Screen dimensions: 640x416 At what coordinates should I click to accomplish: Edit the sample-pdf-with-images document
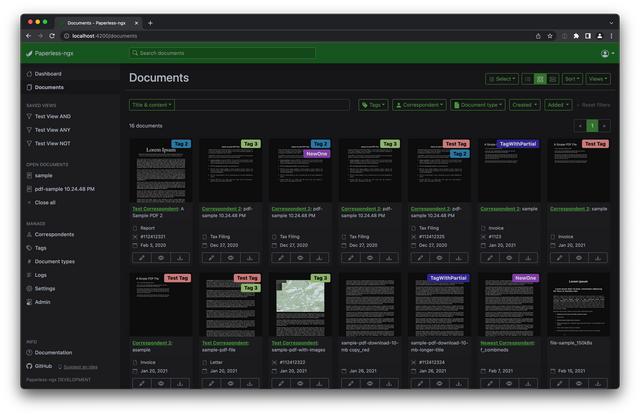(x=281, y=383)
